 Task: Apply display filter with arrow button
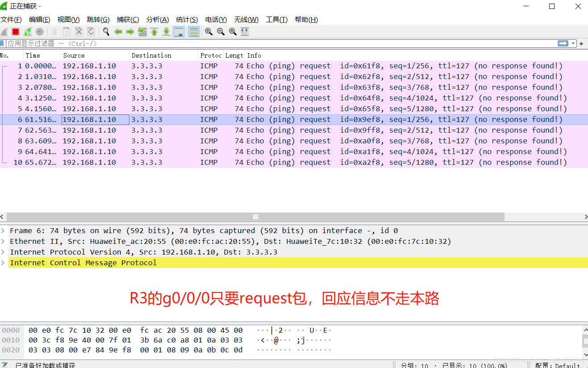(563, 43)
